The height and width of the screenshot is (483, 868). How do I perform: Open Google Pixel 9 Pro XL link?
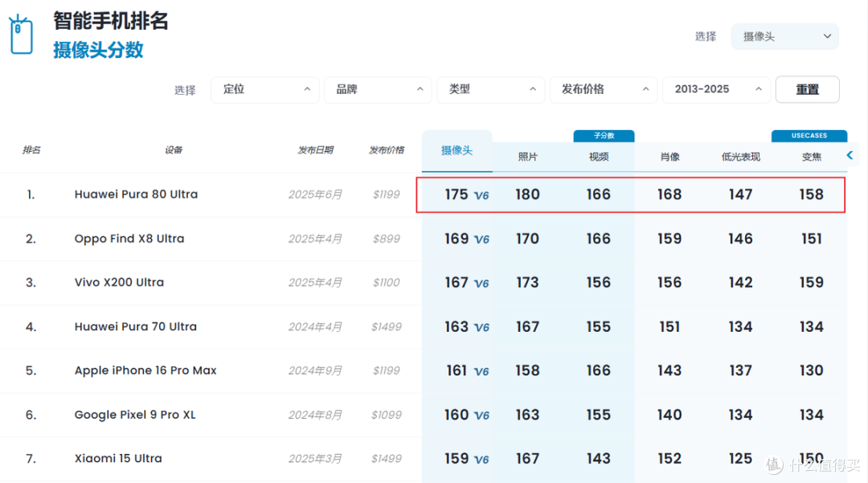pyautogui.click(x=135, y=415)
